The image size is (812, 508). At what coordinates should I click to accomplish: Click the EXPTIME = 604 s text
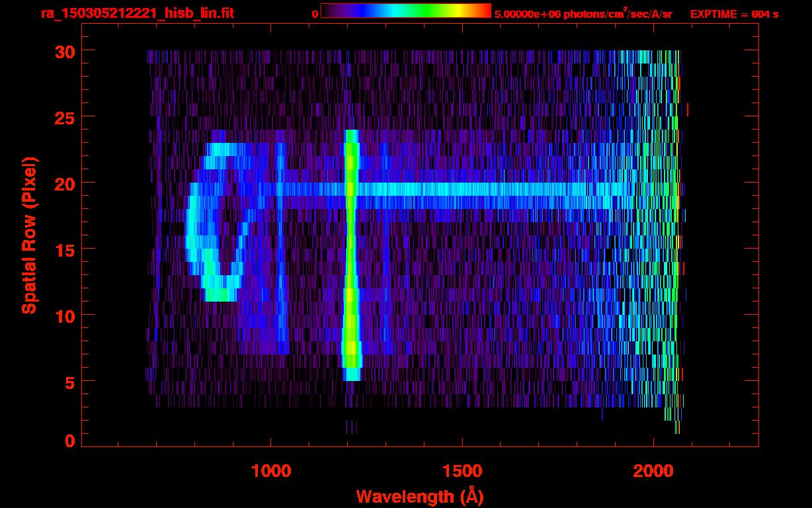click(734, 14)
